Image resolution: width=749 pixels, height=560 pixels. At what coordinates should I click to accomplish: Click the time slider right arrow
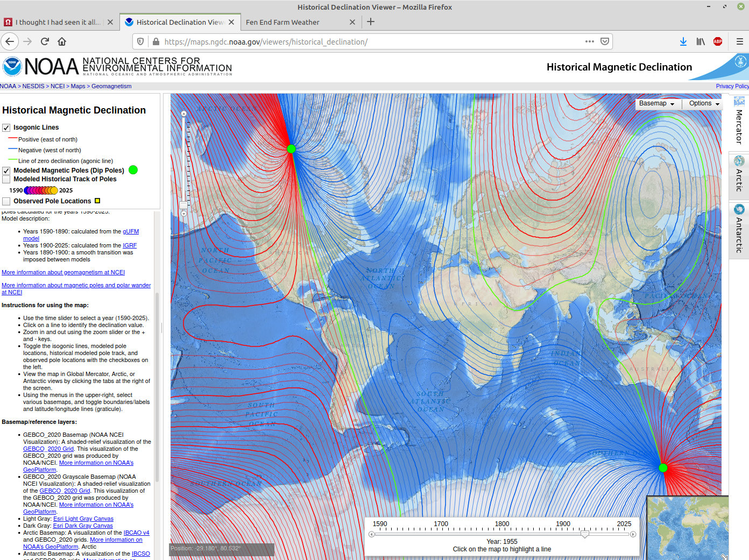[633, 534]
